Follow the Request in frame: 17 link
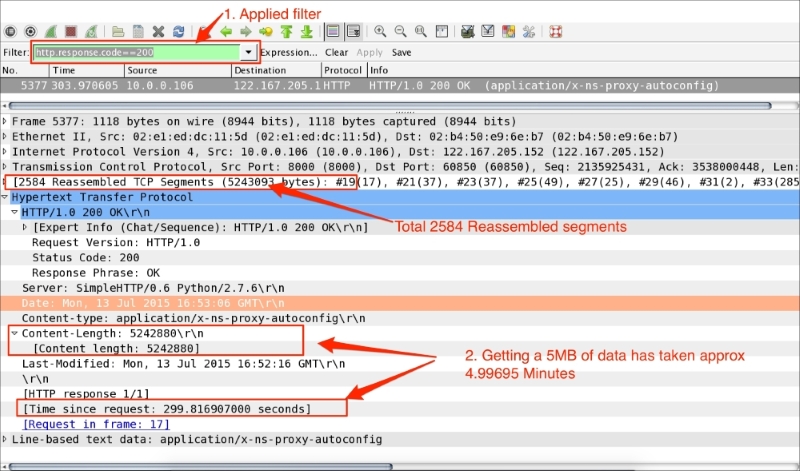Image resolution: width=800 pixels, height=471 pixels. 96,424
